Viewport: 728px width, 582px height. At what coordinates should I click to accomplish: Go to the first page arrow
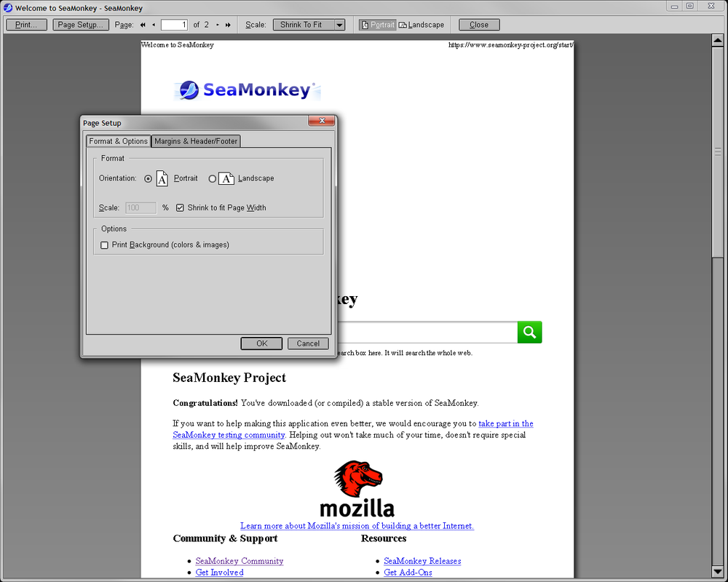click(x=143, y=25)
